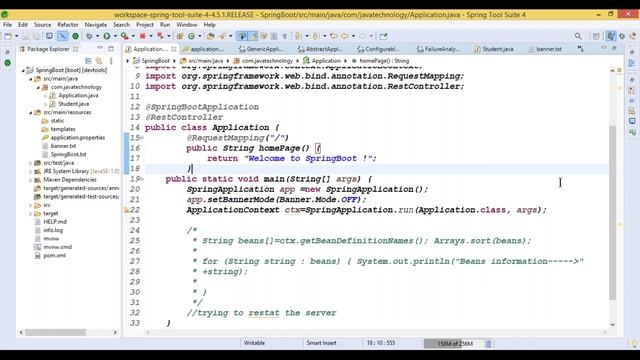Click the green Boot Dashboard toolbar icon

(76, 36)
